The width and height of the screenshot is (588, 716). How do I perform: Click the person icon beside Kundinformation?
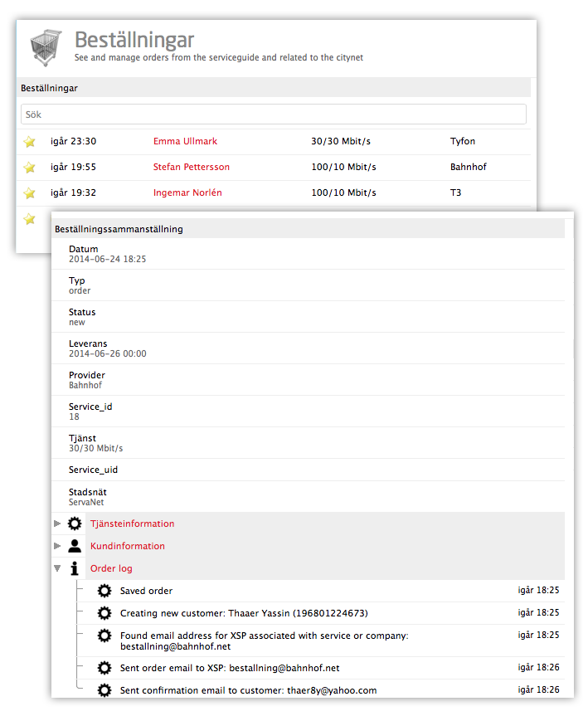[x=75, y=546]
